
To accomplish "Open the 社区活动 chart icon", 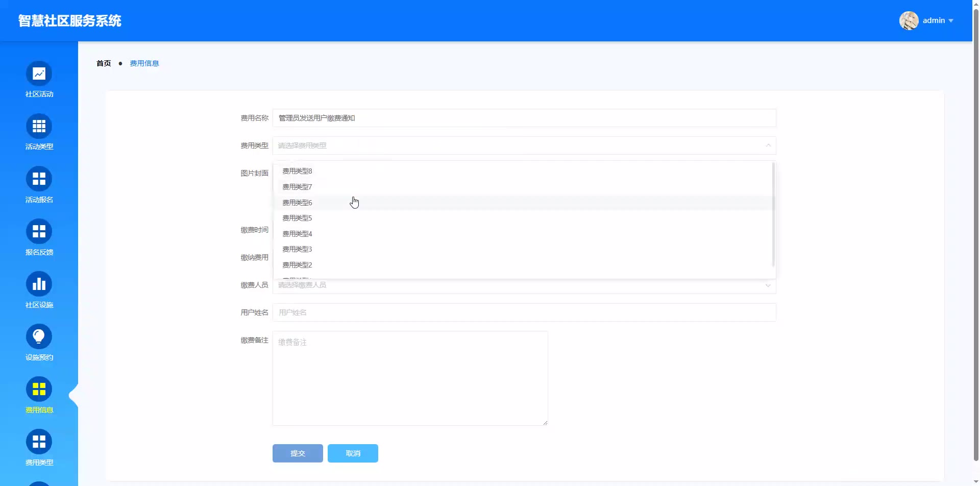I will coord(39,74).
